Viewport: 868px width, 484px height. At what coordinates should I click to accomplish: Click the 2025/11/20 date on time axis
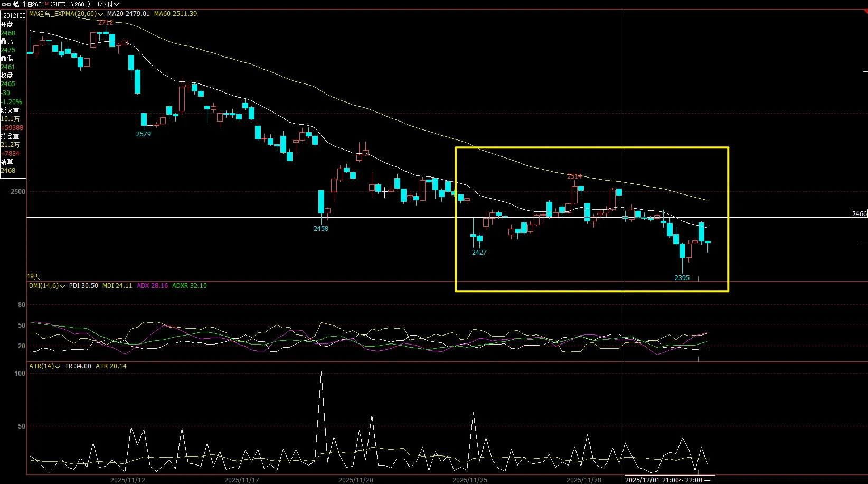pos(355,480)
